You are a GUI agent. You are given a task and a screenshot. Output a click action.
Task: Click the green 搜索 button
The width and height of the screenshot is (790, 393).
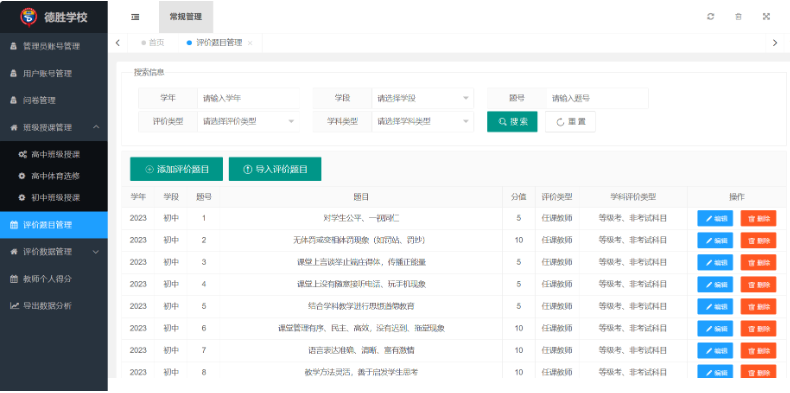512,122
